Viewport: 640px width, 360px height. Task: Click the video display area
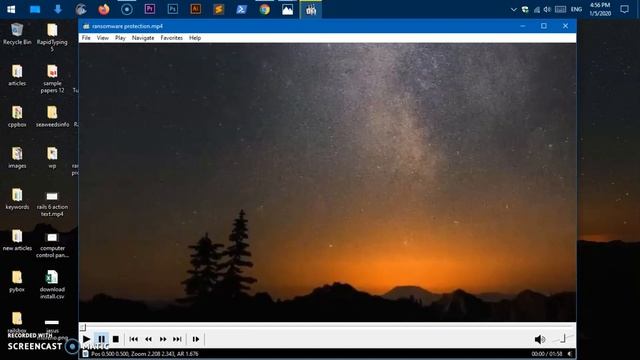327,182
